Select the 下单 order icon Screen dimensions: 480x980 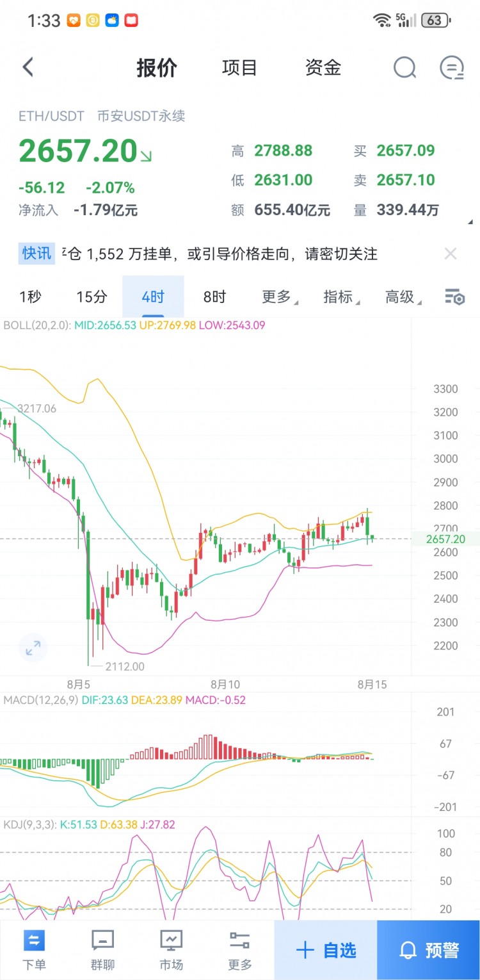pos(35,948)
